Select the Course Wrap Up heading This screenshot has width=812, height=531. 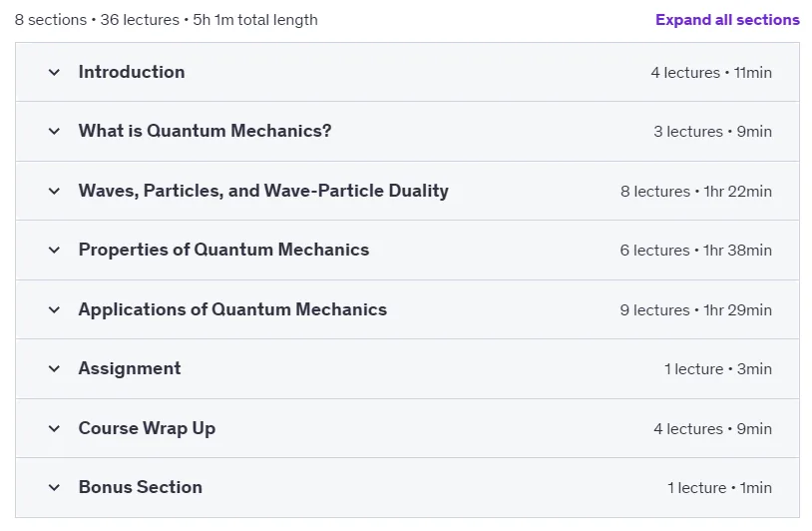147,428
